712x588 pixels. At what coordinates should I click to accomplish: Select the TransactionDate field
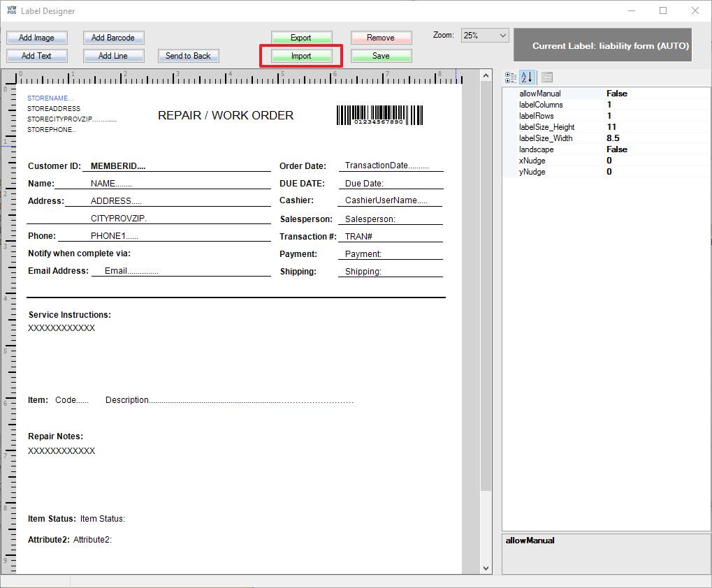pos(387,165)
